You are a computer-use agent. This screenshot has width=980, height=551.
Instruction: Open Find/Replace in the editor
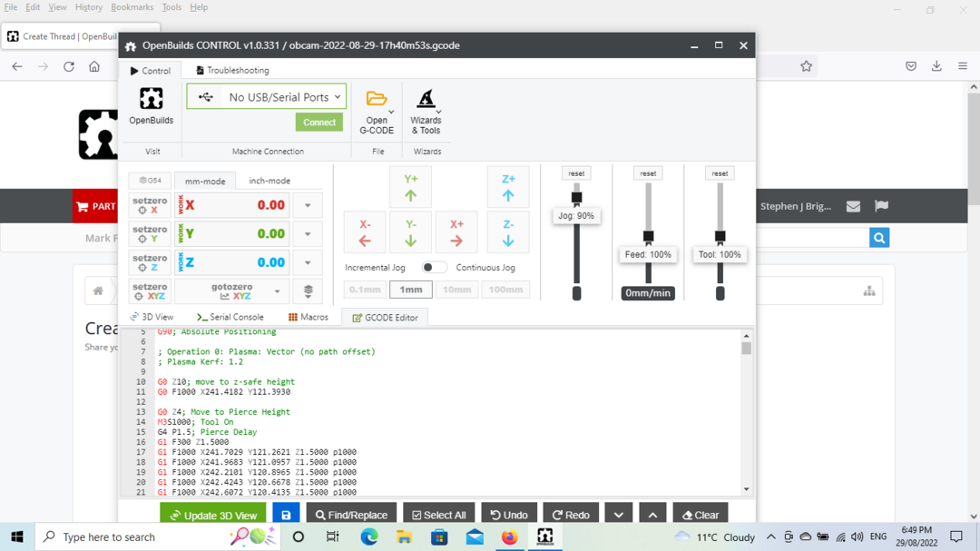tap(351, 515)
